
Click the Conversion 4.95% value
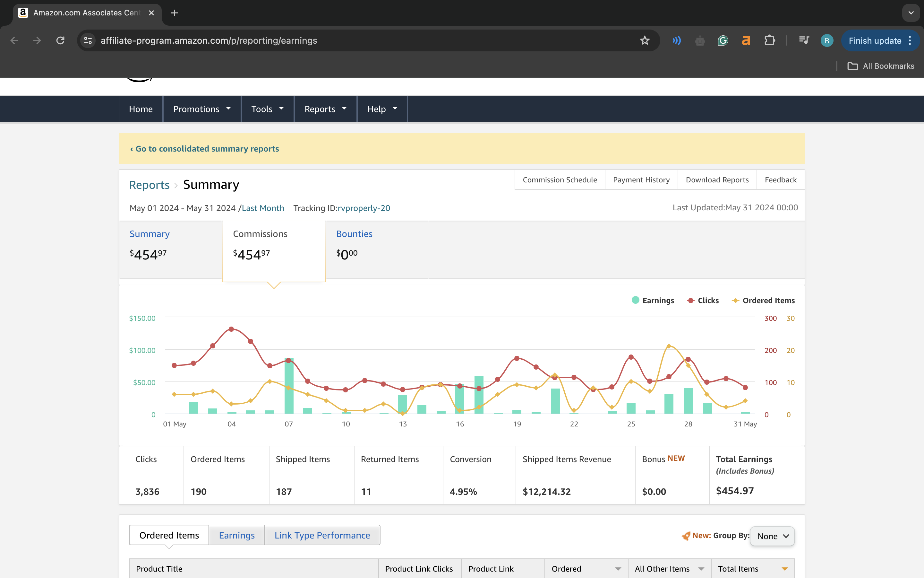[x=463, y=492]
